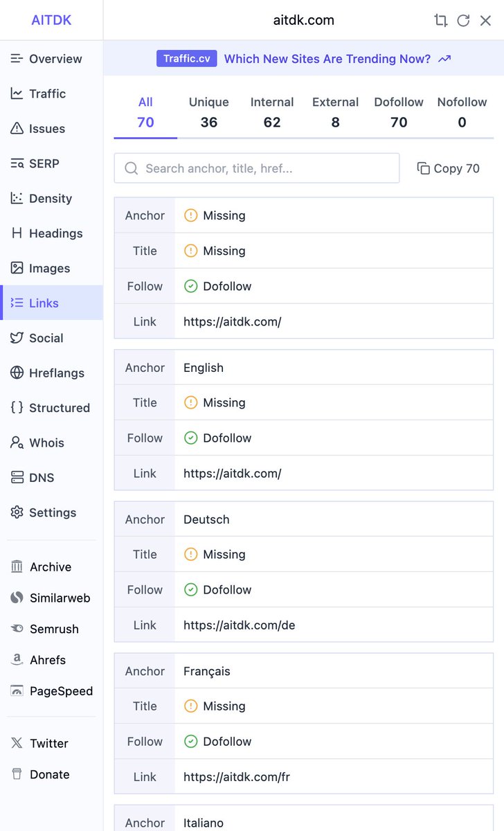
Task: Select the Unique 36 tab
Action: [209, 112]
